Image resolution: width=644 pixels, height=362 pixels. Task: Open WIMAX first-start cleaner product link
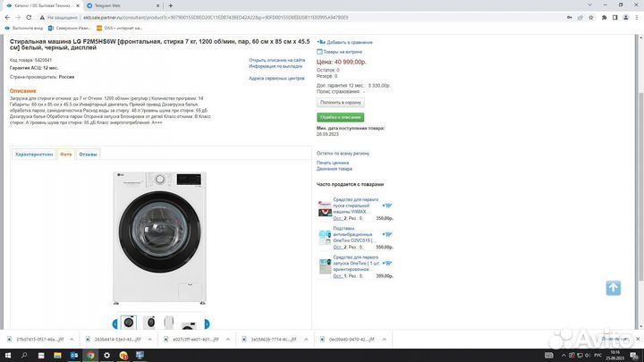356,206
